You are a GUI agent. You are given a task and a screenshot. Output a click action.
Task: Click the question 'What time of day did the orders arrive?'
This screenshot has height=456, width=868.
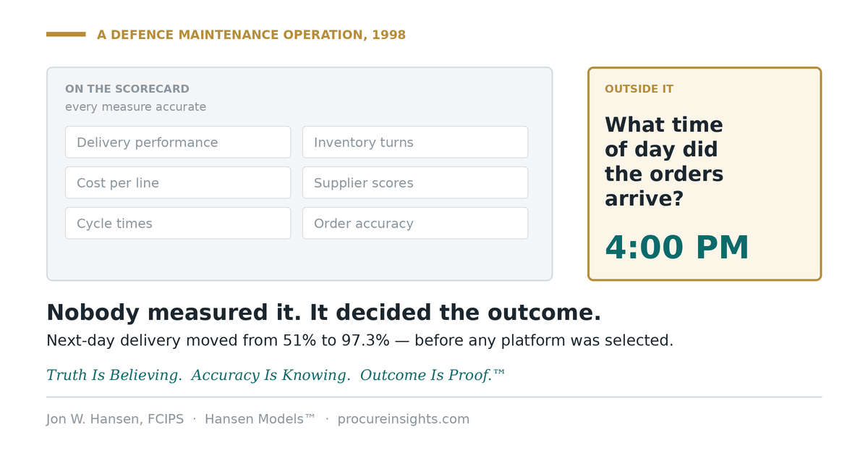pyautogui.click(x=664, y=161)
